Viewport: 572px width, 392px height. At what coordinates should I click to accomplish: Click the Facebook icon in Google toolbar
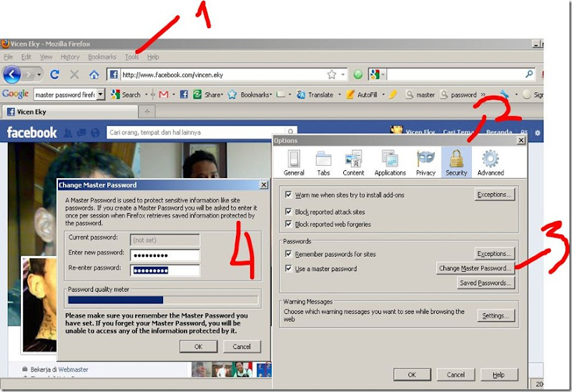[x=184, y=94]
